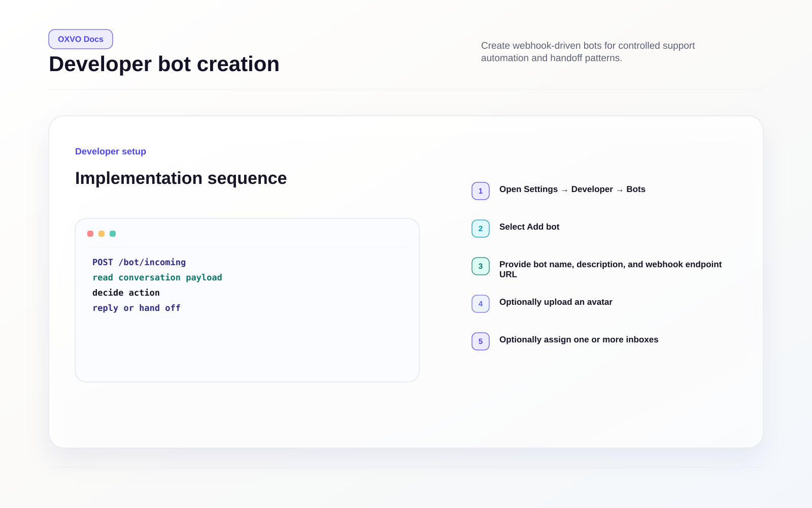
Task: Click the step 2 number badge
Action: point(481,229)
